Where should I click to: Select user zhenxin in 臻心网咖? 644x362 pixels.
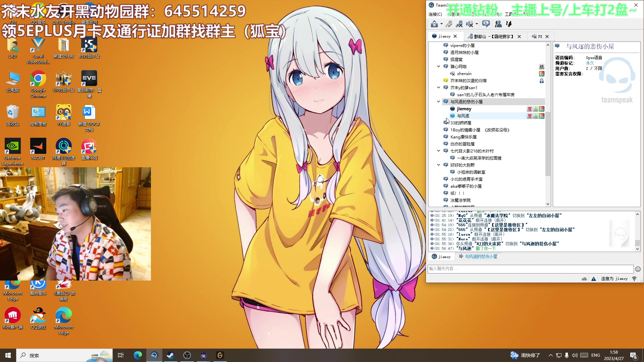point(464,73)
